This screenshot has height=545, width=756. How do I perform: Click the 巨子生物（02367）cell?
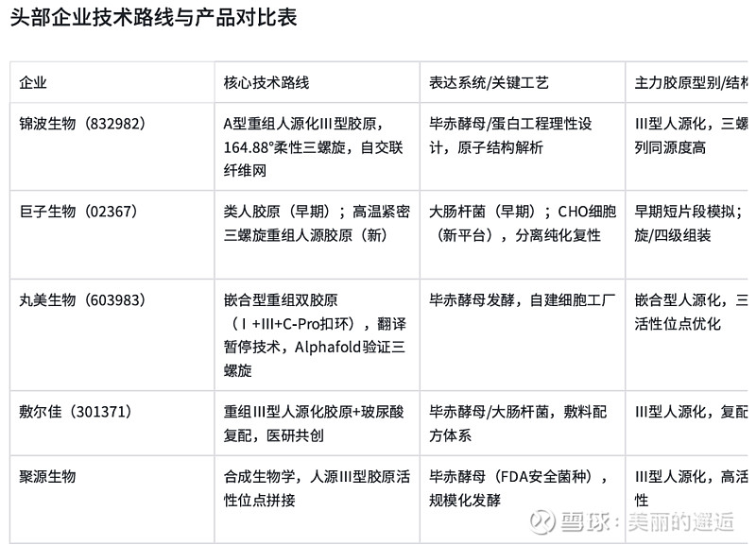112,234
